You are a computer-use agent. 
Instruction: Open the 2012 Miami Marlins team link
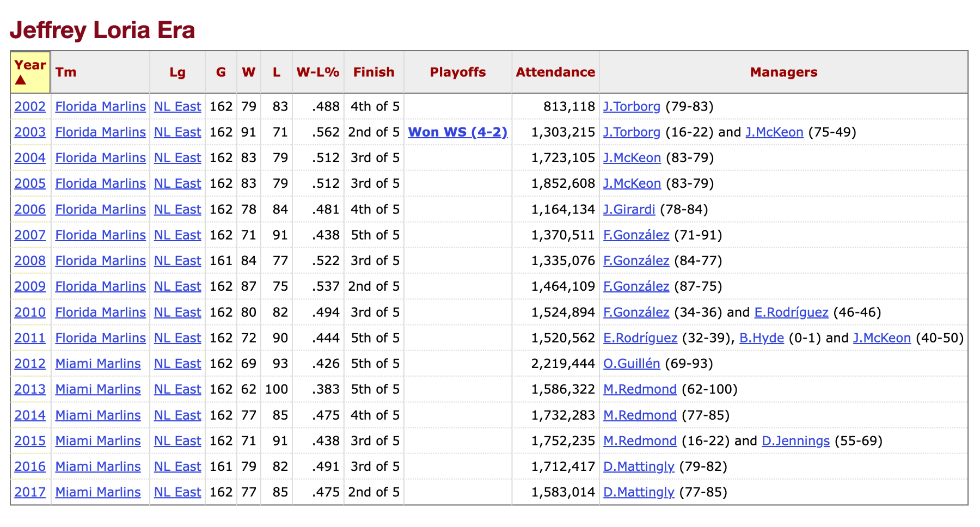click(x=98, y=364)
